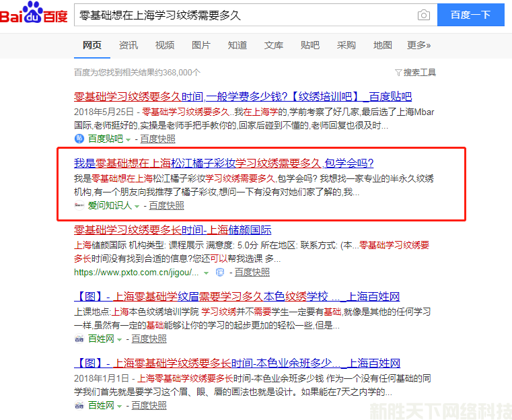Switch to the 贴吧 tab
This screenshot has width=512, height=420.
coord(310,45)
